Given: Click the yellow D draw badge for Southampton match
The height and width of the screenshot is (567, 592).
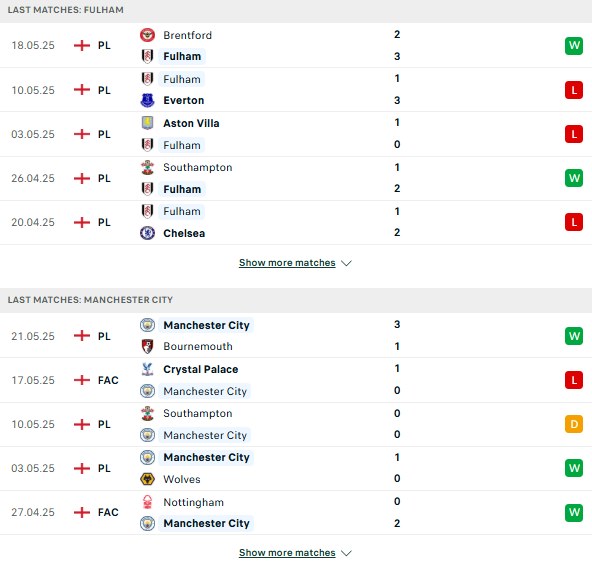Looking at the screenshot, I should coord(574,424).
